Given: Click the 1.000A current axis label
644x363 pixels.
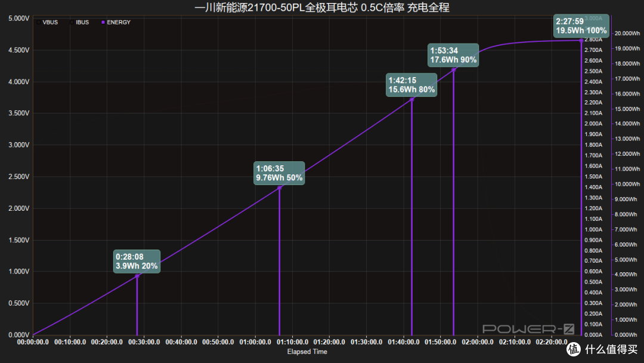Looking at the screenshot, I should (x=593, y=229).
